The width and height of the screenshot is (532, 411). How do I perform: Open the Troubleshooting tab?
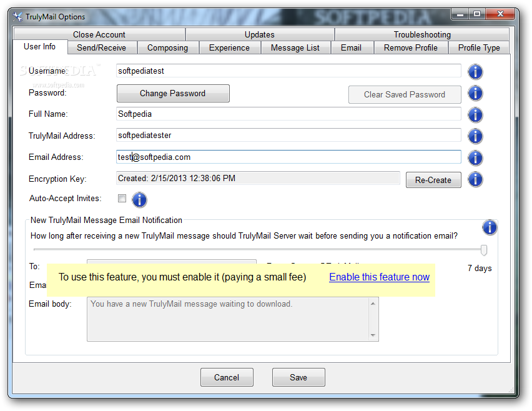click(x=422, y=34)
